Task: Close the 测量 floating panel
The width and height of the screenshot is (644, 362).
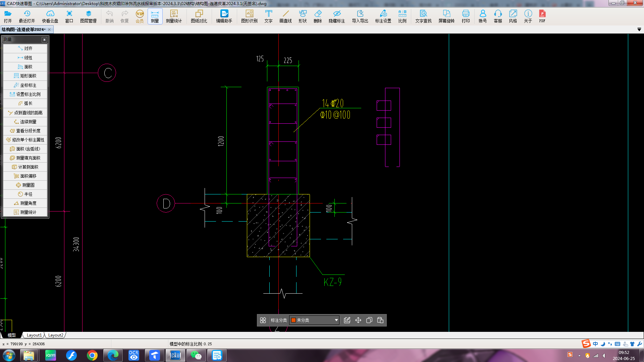Action: coord(44,40)
